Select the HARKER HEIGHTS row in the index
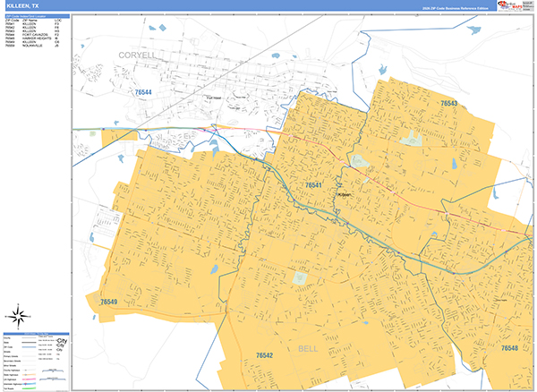This screenshot has height=392, width=537. point(32,38)
